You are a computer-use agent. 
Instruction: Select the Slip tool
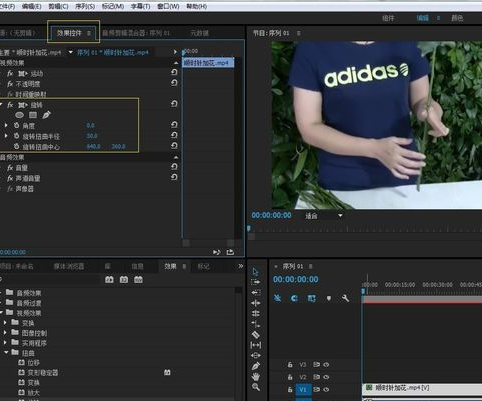pos(255,345)
